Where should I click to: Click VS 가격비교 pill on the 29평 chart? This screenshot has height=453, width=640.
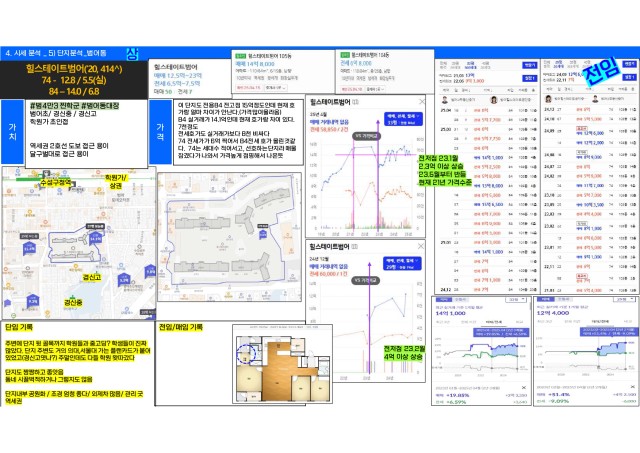click(x=365, y=280)
